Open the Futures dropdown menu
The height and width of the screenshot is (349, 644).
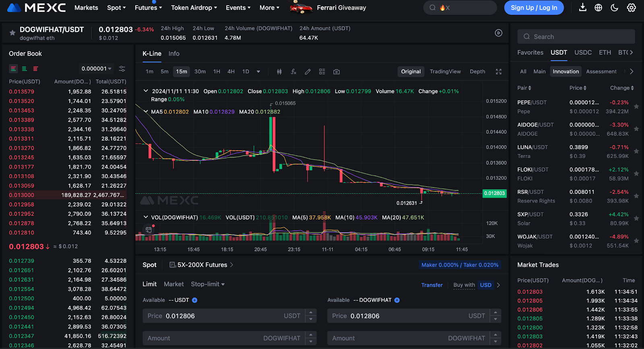[148, 8]
